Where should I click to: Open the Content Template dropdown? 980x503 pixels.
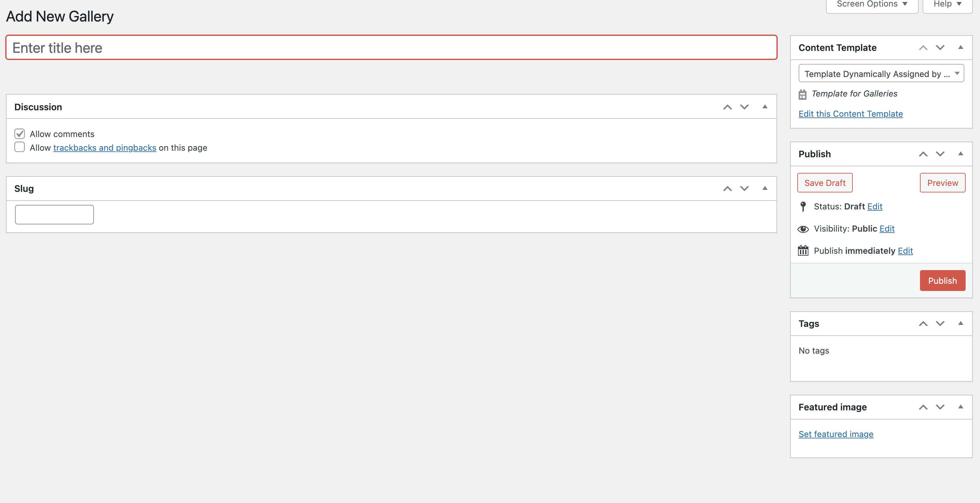coord(881,73)
